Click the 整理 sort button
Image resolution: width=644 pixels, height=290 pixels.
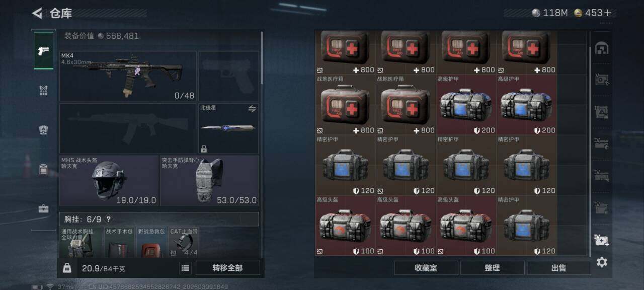(492, 268)
